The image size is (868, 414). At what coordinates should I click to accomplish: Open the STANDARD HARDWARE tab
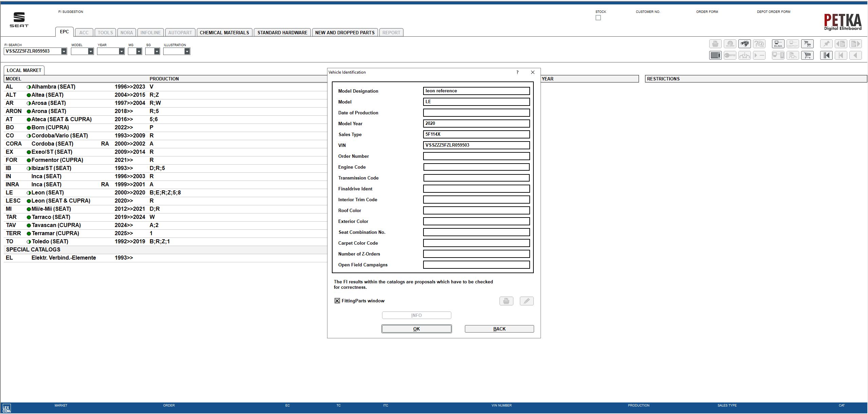coord(282,33)
